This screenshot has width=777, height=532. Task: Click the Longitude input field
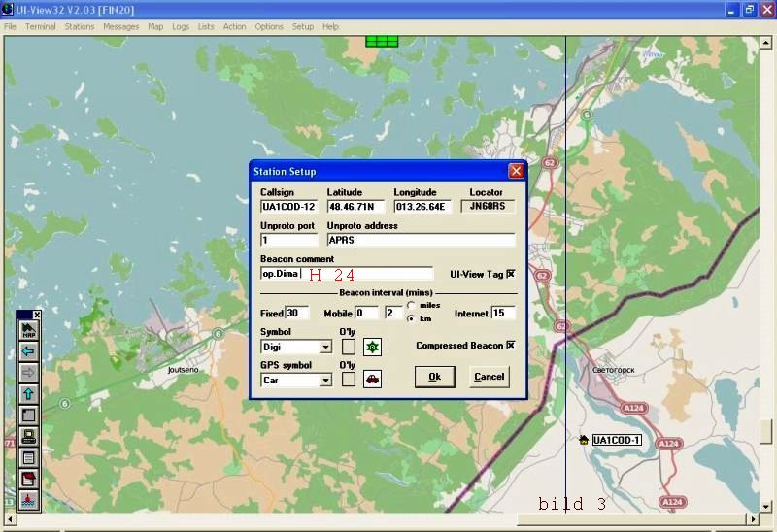pos(422,207)
